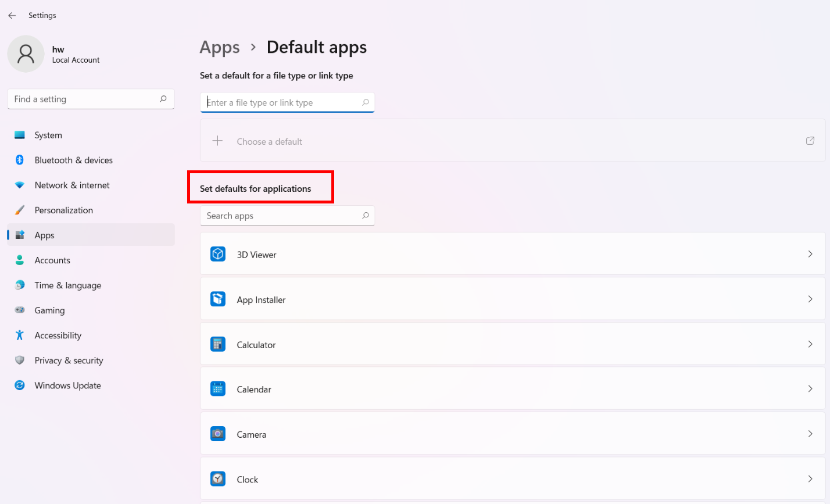Open Time & language settings
The width and height of the screenshot is (830, 504).
click(91, 285)
